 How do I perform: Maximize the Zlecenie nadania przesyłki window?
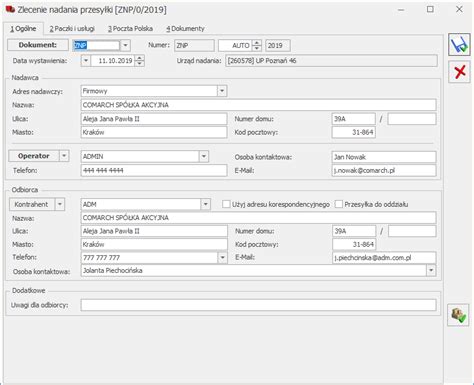[x=430, y=9]
